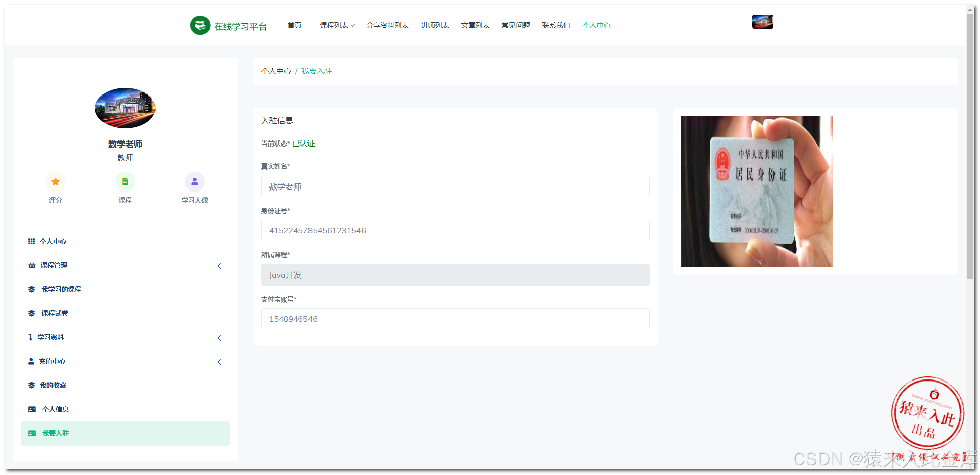The image size is (980, 475).
Task: Select the highlighted 我要入驻 sidebar item
Action: pos(56,433)
